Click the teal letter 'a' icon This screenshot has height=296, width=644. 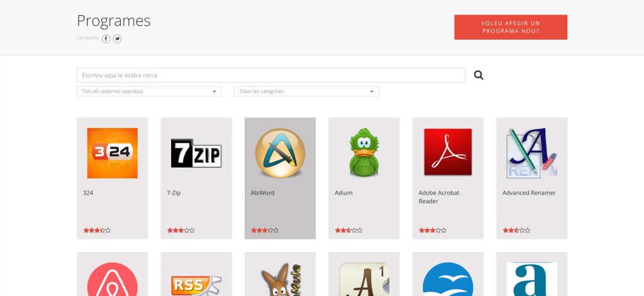(532, 279)
